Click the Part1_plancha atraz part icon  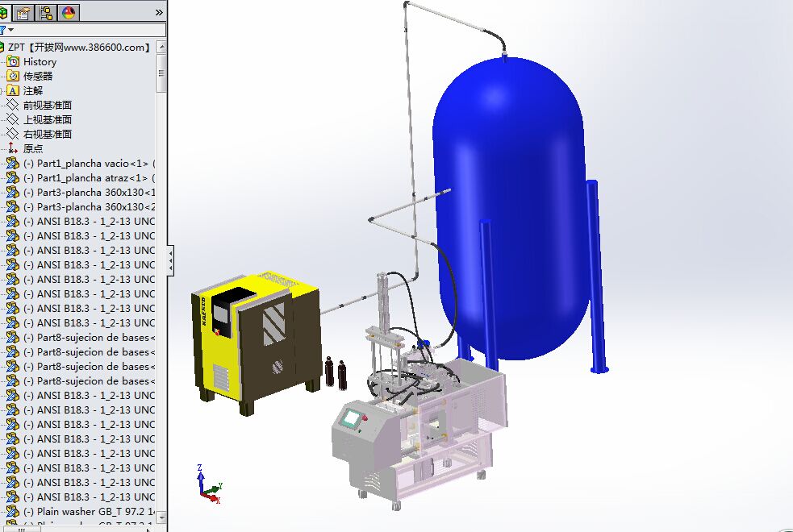(13, 178)
